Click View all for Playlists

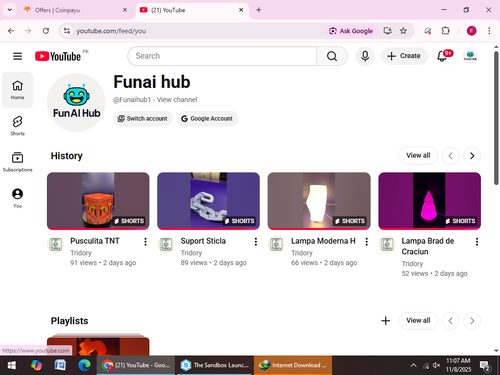418,320
